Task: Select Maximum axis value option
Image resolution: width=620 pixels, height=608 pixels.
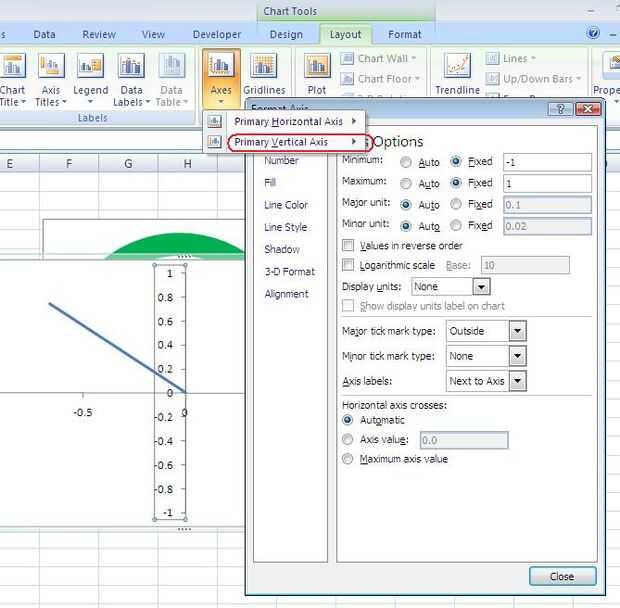Action: point(348,459)
